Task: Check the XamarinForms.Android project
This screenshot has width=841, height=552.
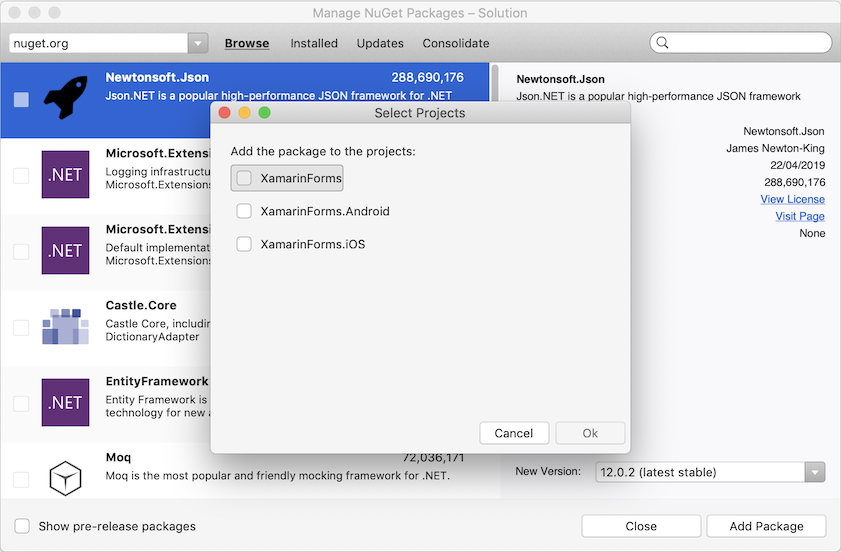Action: coord(244,211)
